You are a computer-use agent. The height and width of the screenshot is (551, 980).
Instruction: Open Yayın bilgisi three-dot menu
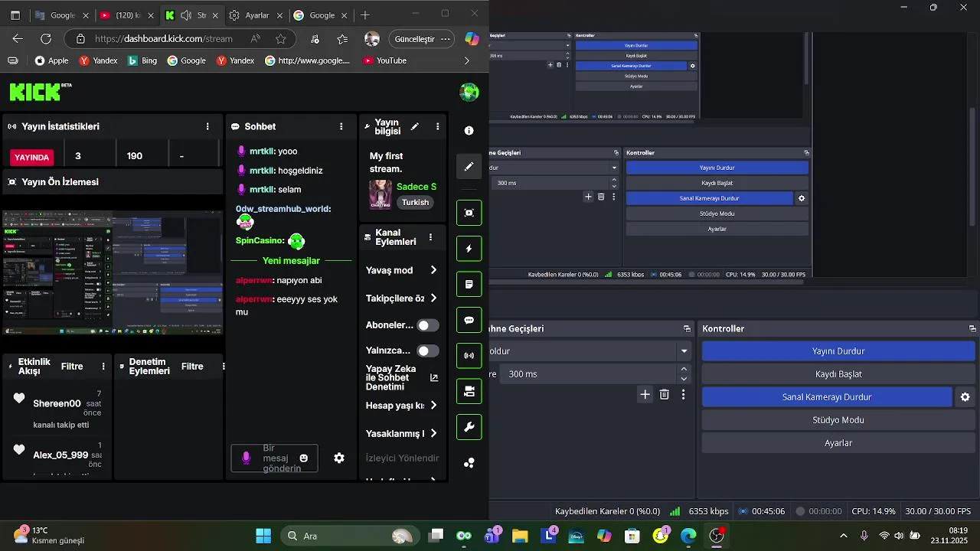438,126
